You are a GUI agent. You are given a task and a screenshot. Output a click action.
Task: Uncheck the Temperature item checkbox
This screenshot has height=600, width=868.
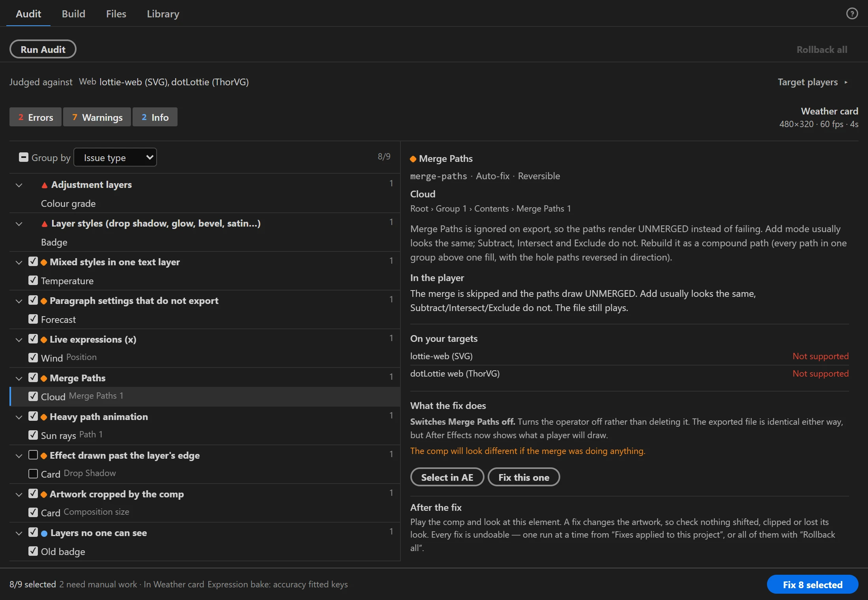click(33, 280)
